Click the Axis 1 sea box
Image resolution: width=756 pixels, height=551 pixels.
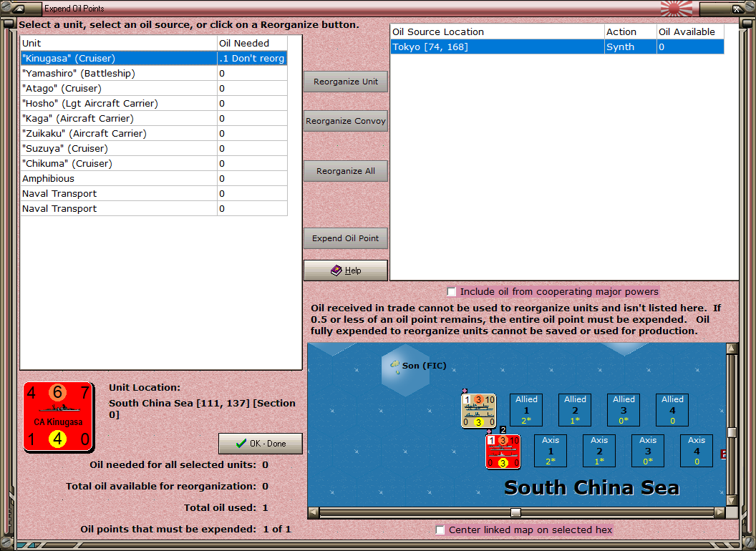550,451
